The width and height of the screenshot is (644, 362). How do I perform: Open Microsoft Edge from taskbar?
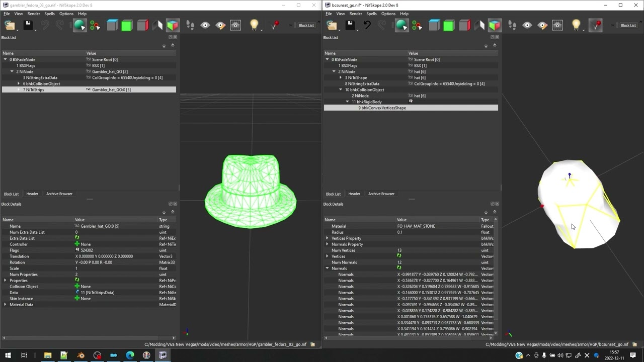click(x=130, y=355)
